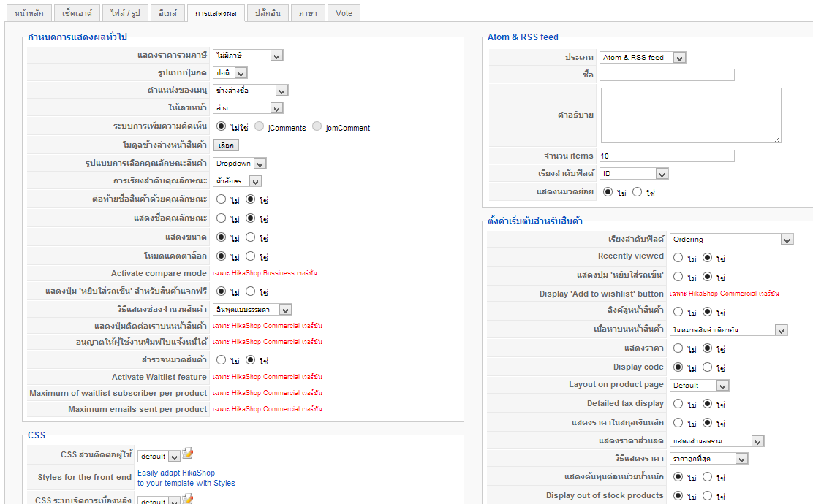Set Display code to ใช่
Screen dimensions: 813x504
[707, 367]
